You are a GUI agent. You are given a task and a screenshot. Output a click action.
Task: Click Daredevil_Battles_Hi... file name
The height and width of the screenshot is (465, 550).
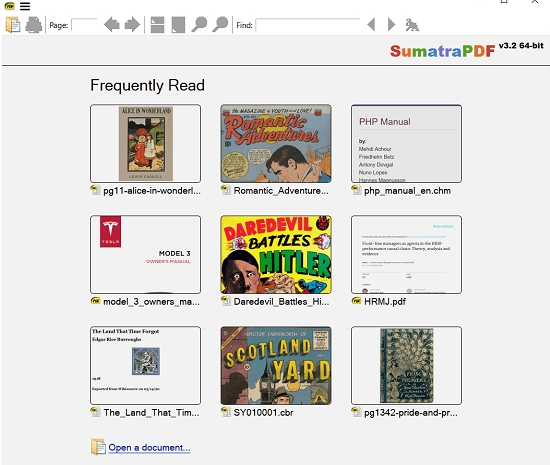click(x=281, y=302)
